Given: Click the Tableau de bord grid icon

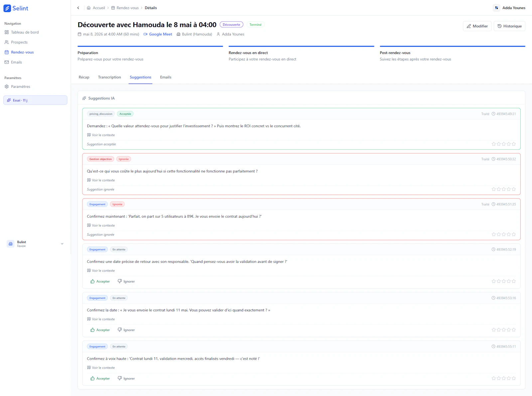Looking at the screenshot, I should click(x=7, y=32).
